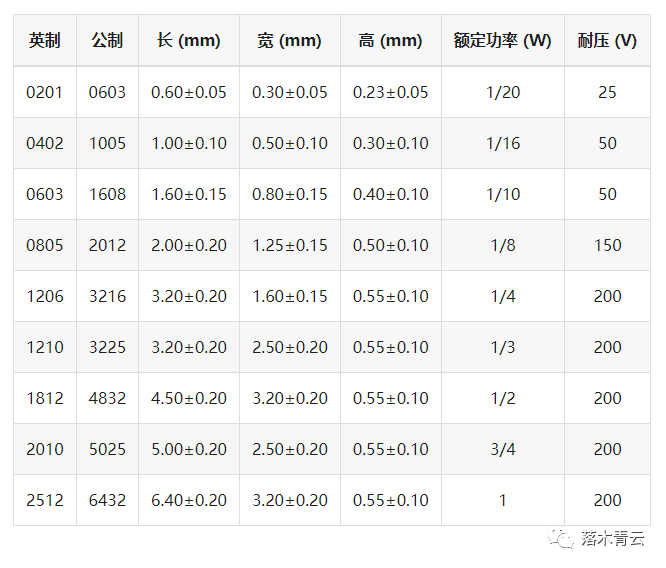This screenshot has width=666, height=568.
Task: Click the 0201 imperial size cell
Action: point(45,93)
